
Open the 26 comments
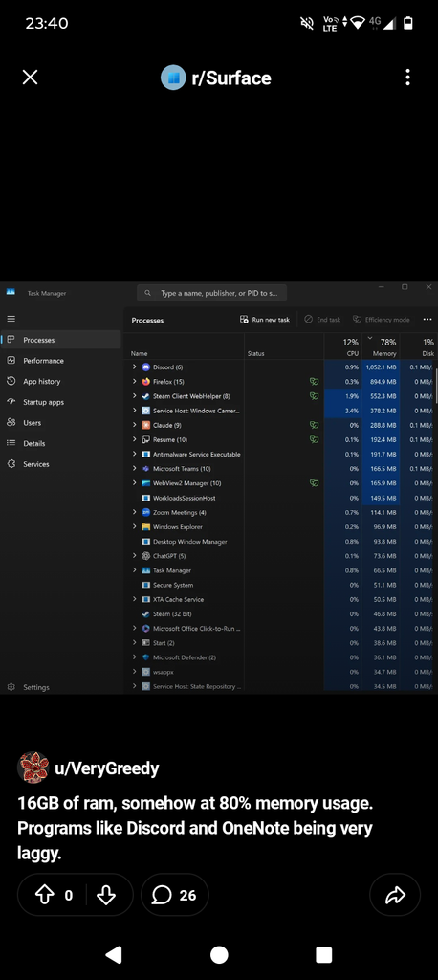174,895
